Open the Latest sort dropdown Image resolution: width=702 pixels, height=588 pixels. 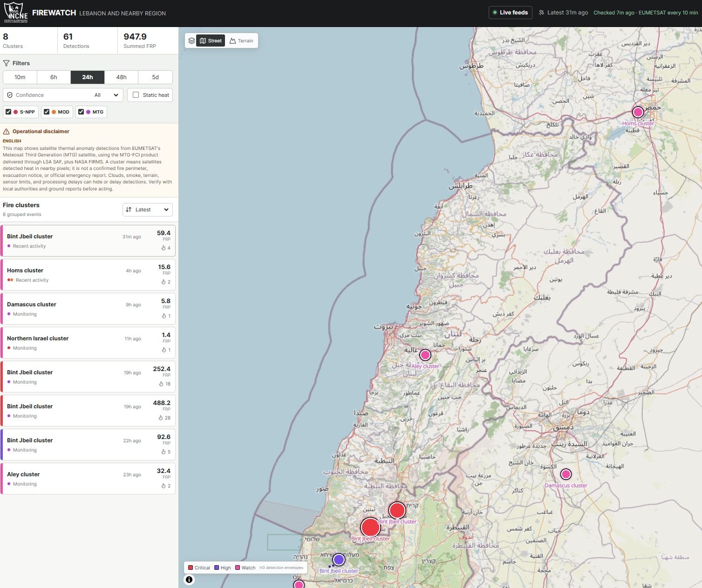click(148, 210)
